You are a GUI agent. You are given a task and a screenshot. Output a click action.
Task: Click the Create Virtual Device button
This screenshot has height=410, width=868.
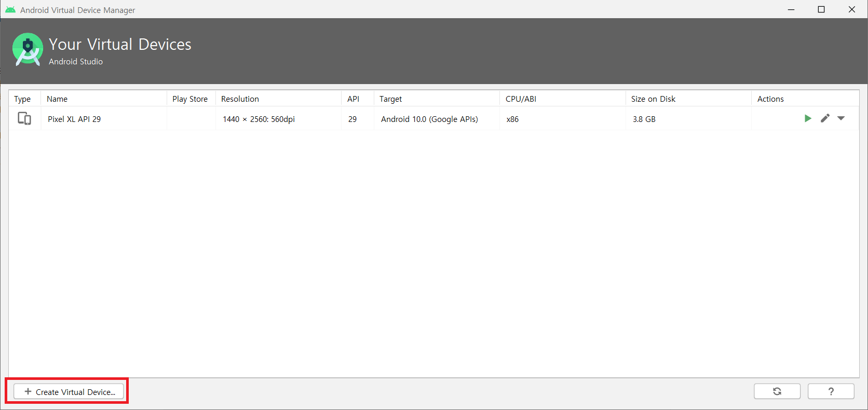click(69, 392)
